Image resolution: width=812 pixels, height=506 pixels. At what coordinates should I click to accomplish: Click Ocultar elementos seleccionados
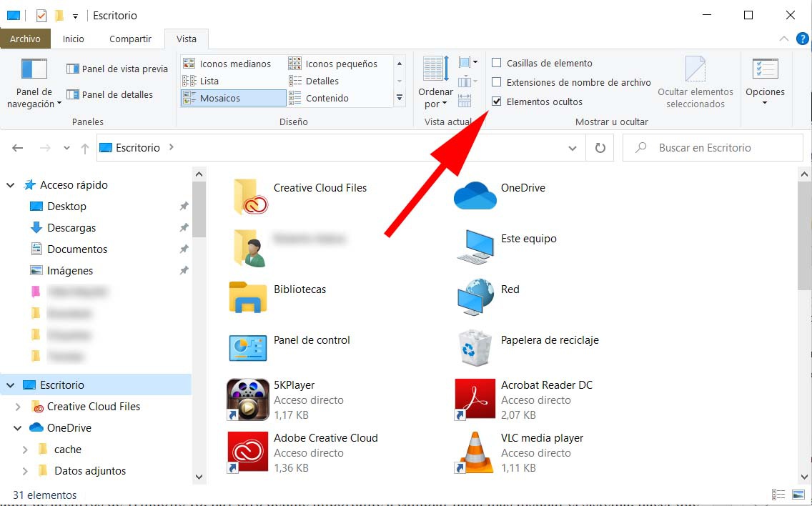tap(695, 81)
